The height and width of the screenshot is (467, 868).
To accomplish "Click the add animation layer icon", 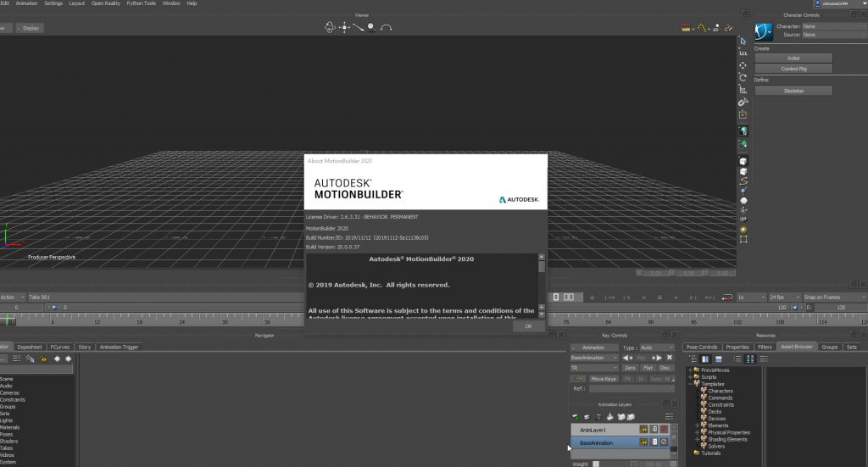I will coord(576,417).
